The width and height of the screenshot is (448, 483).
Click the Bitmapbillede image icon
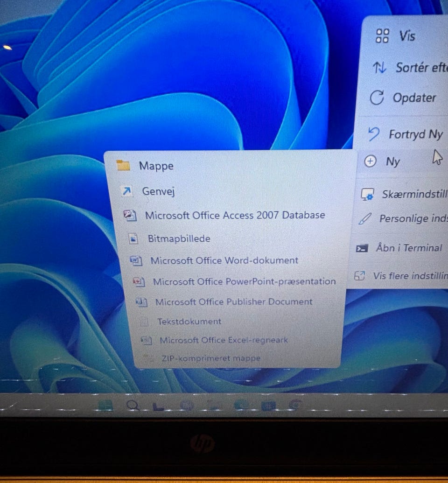tap(133, 238)
